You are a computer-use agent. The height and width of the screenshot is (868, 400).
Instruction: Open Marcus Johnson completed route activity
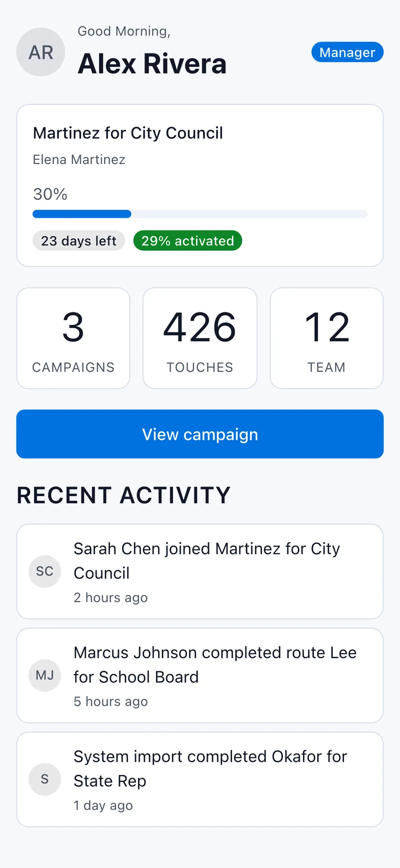(x=200, y=675)
